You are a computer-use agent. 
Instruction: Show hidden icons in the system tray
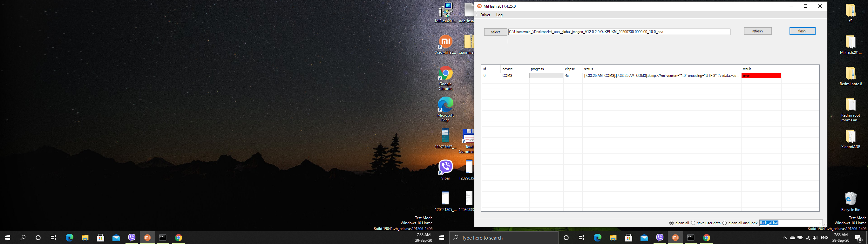pyautogui.click(x=784, y=238)
